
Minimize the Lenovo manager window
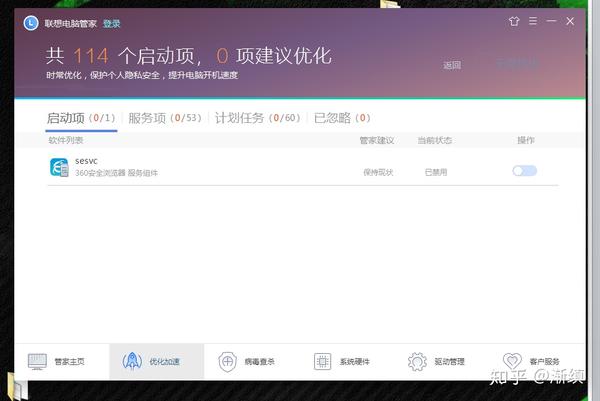(x=551, y=21)
